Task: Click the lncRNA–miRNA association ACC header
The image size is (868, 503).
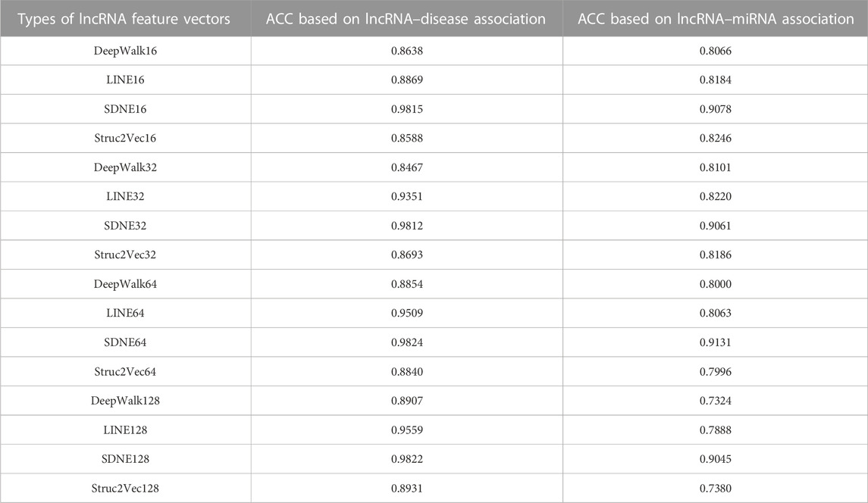Action: 716,19
